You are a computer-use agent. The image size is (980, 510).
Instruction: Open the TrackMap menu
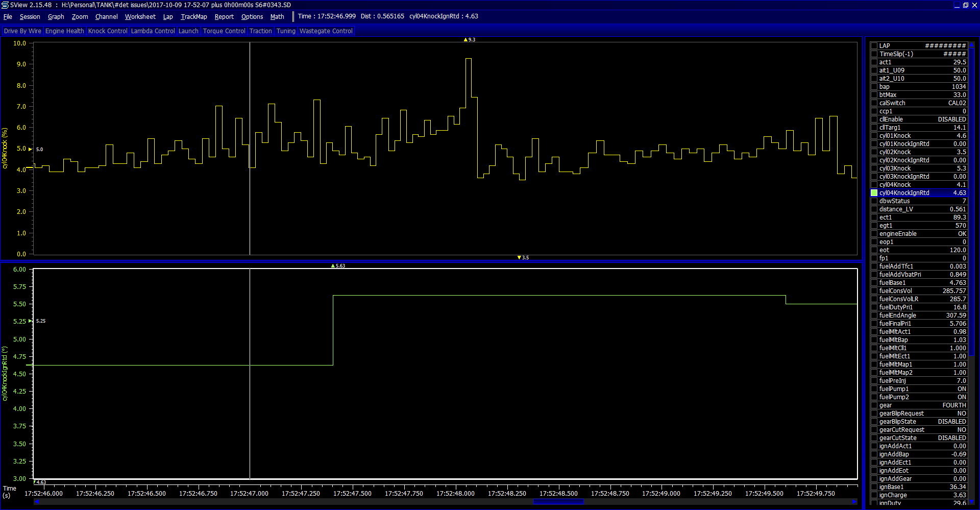pos(194,17)
